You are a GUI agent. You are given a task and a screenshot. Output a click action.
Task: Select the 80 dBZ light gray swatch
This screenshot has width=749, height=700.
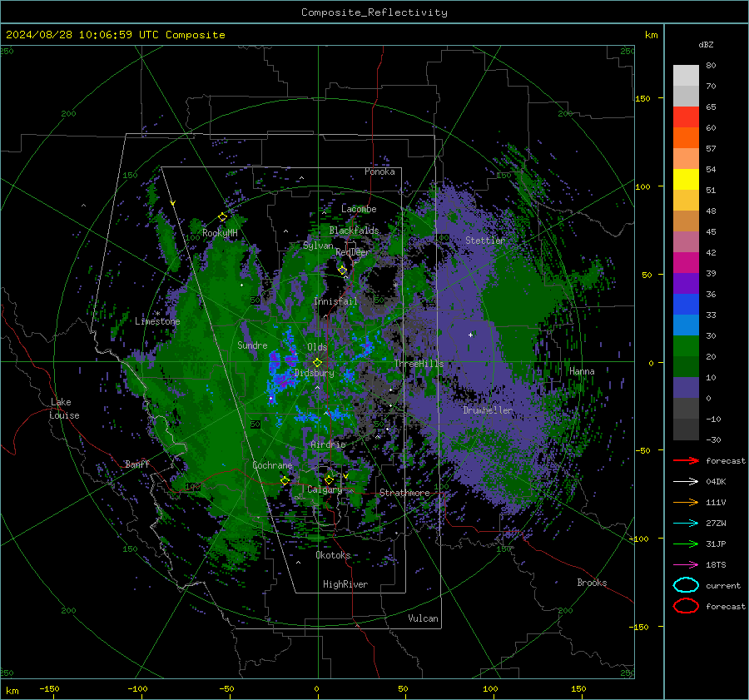pos(686,76)
